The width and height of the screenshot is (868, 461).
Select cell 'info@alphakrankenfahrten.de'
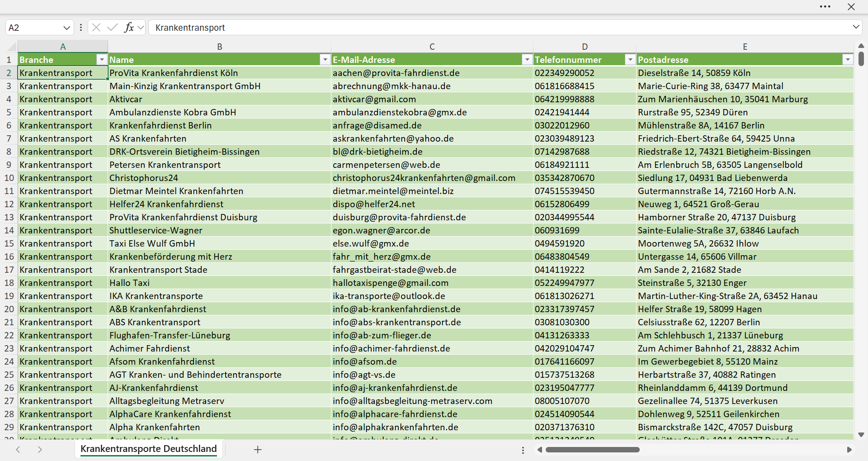pos(432,427)
